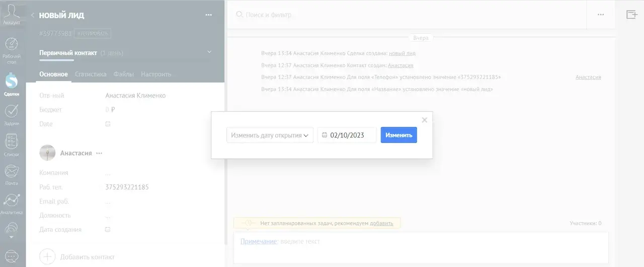Click the note text field введите текст
644x267 pixels.
pos(300,241)
